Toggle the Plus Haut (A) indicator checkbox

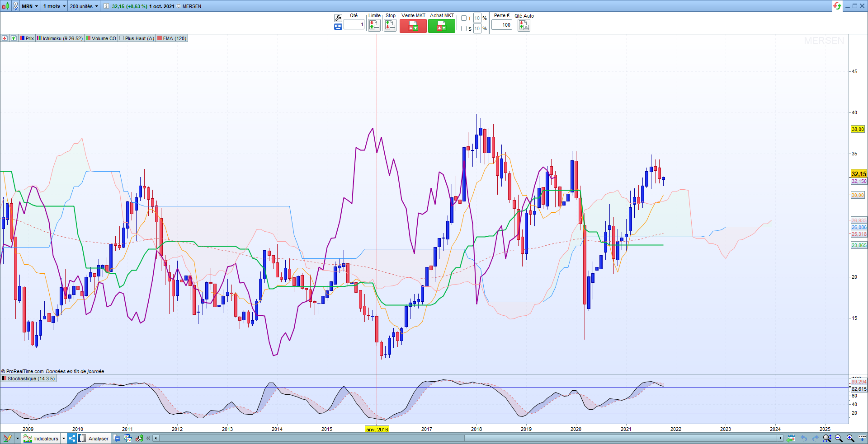[122, 38]
